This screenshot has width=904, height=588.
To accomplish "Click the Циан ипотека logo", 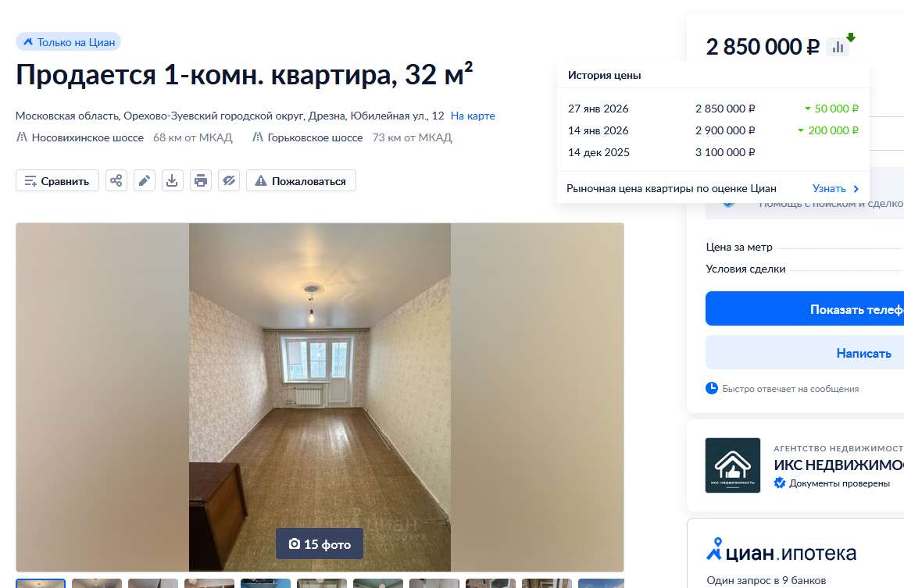I will (x=781, y=552).
